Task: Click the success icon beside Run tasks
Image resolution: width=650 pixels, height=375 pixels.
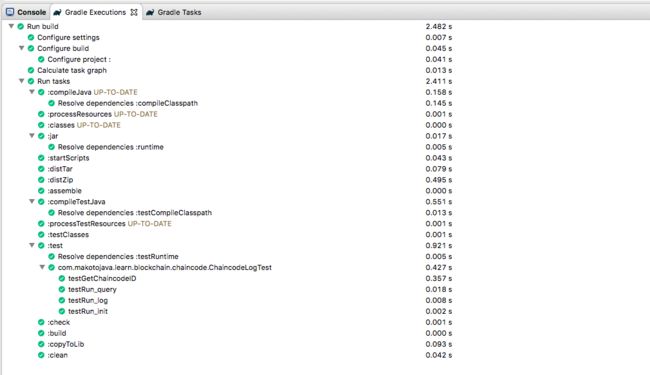Action: [x=31, y=81]
